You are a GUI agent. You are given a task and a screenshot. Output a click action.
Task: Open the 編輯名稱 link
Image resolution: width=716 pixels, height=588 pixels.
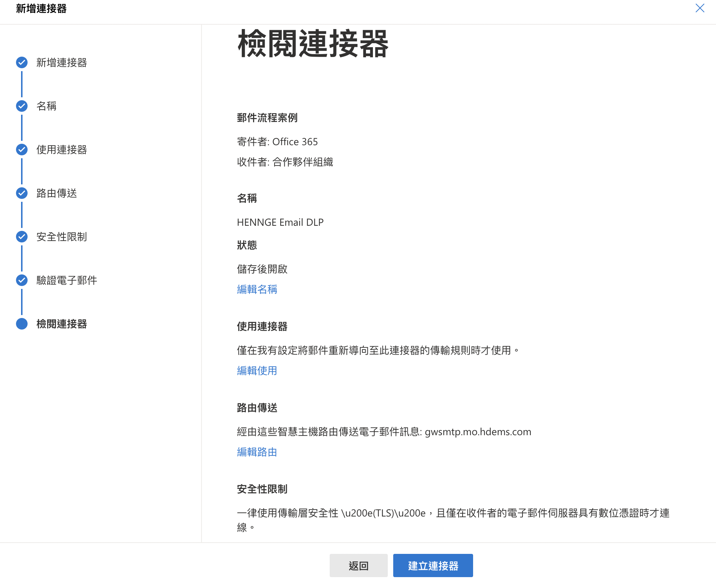[x=257, y=289]
